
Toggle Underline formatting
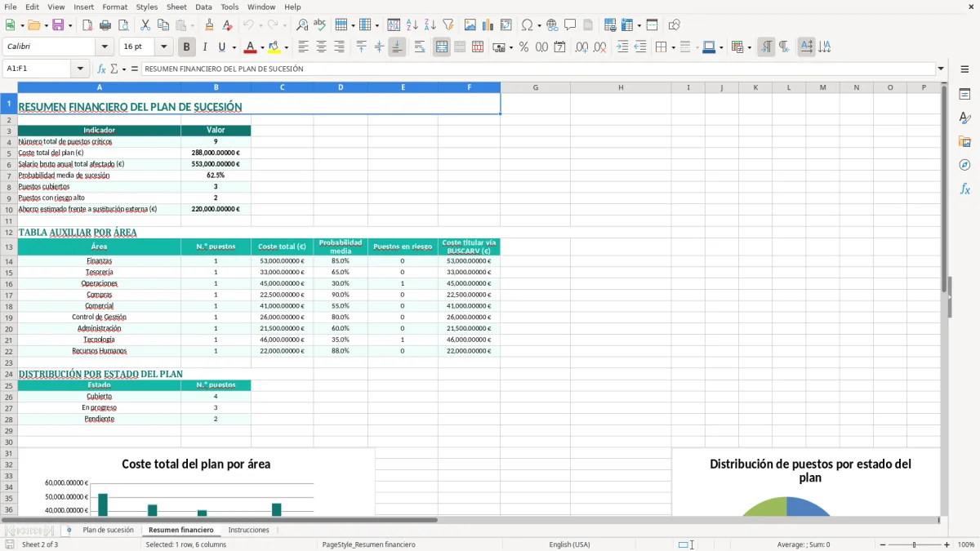222,47
